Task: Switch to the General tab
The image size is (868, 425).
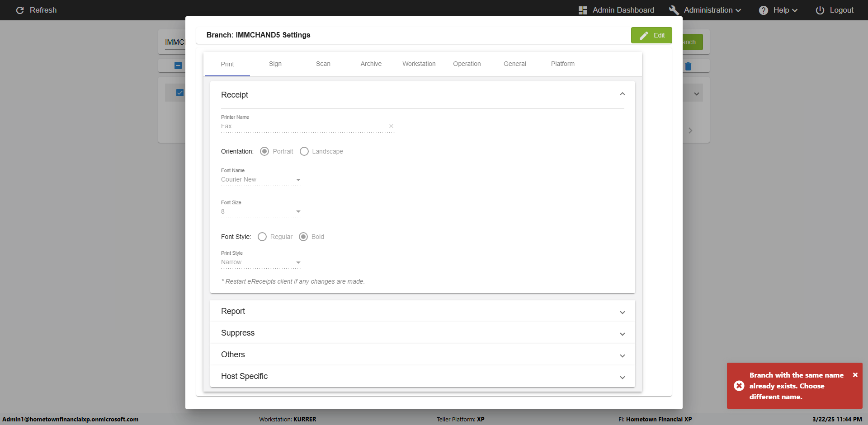Action: point(515,64)
